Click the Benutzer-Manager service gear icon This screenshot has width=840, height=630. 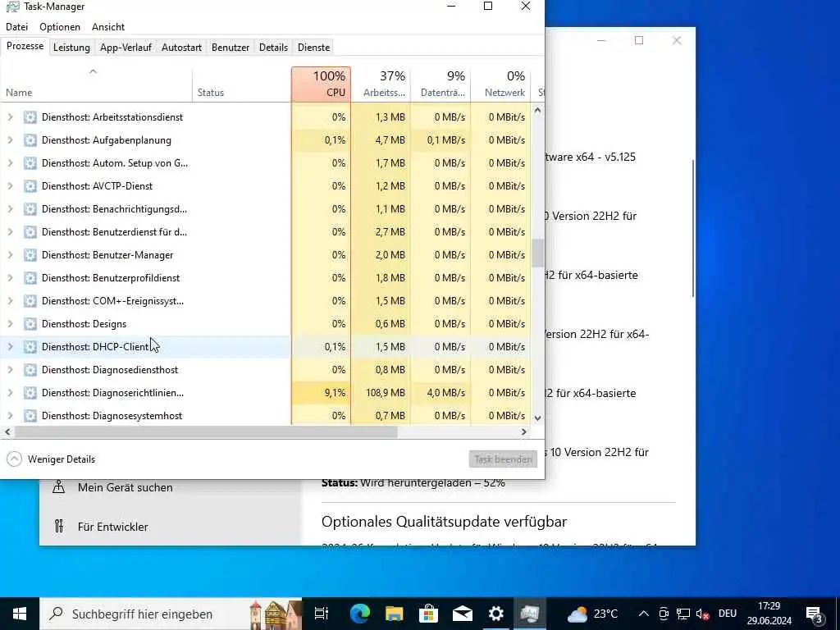point(30,255)
